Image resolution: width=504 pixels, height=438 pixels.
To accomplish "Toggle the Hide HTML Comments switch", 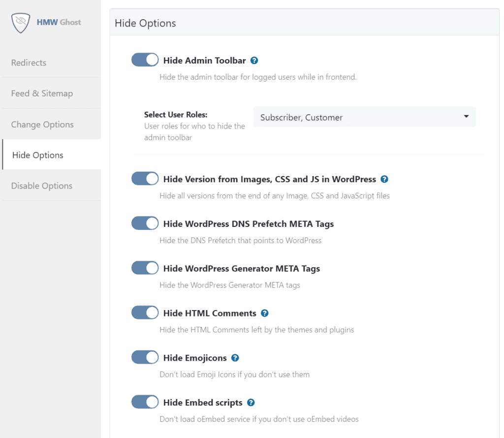I will [145, 313].
